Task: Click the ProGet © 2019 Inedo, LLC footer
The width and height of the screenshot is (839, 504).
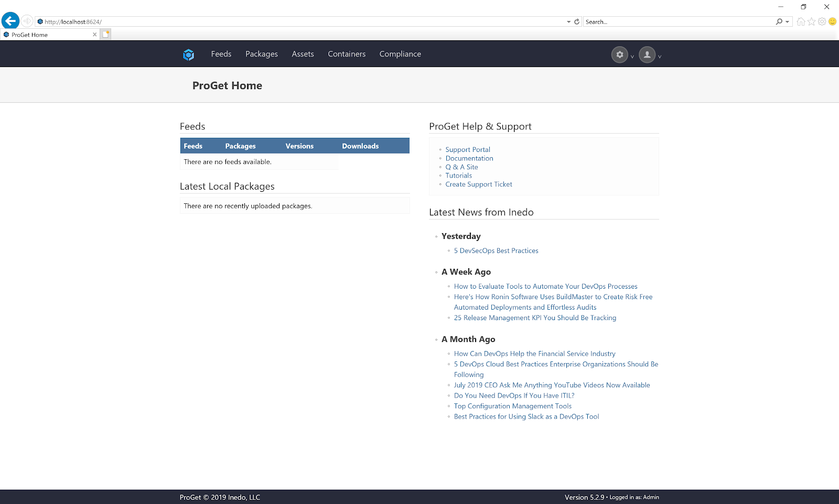Action: click(x=220, y=497)
